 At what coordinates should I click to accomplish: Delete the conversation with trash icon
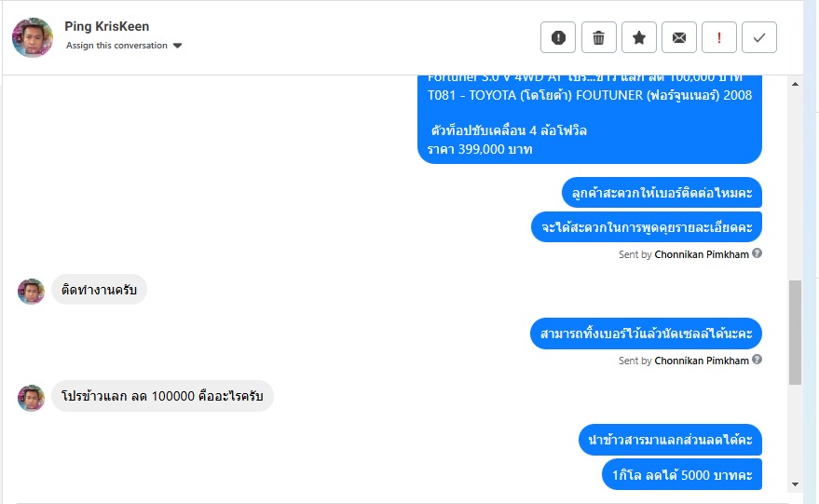point(598,37)
